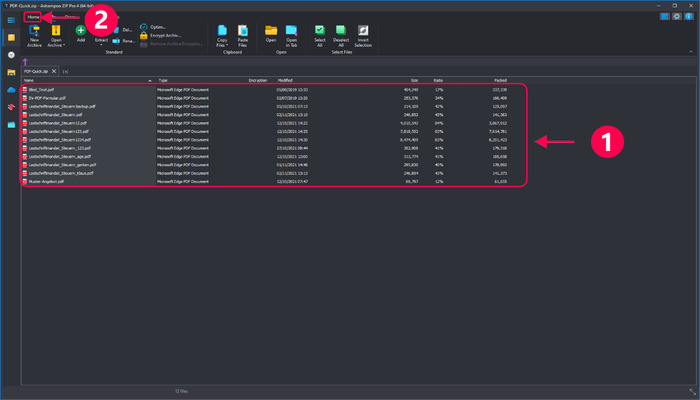The width and height of the screenshot is (700, 400).
Task: Expand the Copy Files dropdown arrow
Action: (x=227, y=45)
